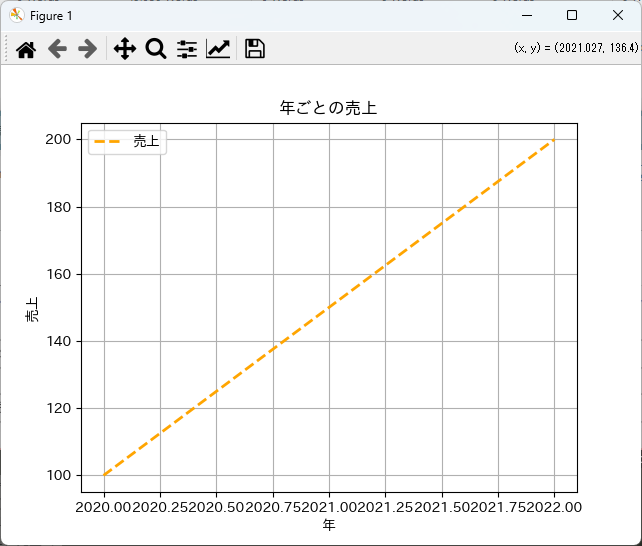
Task: Reset the plot to original view with Home
Action: click(x=26, y=49)
